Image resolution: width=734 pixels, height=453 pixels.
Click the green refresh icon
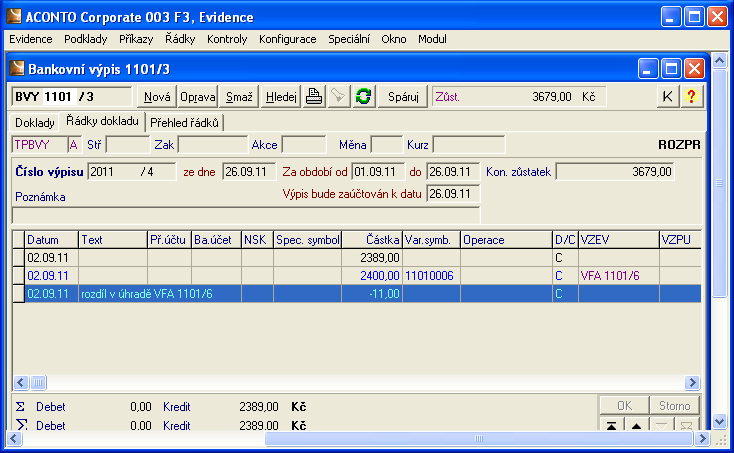(x=364, y=96)
